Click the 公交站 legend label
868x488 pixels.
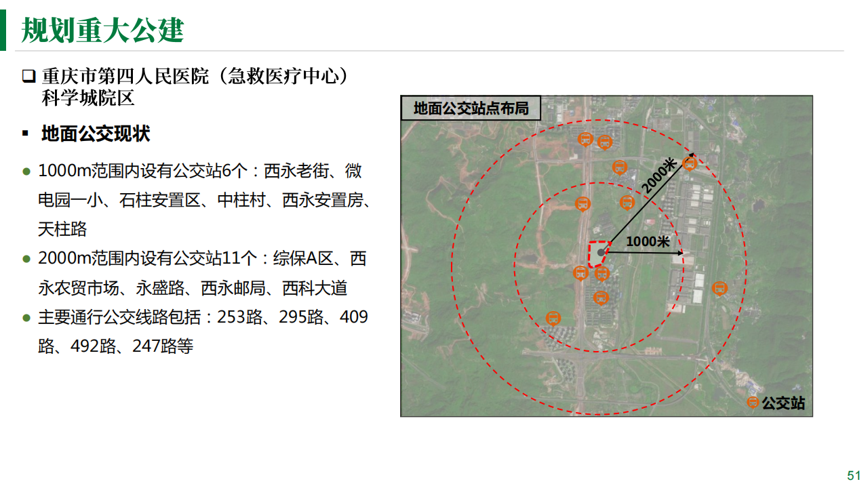tap(784, 403)
